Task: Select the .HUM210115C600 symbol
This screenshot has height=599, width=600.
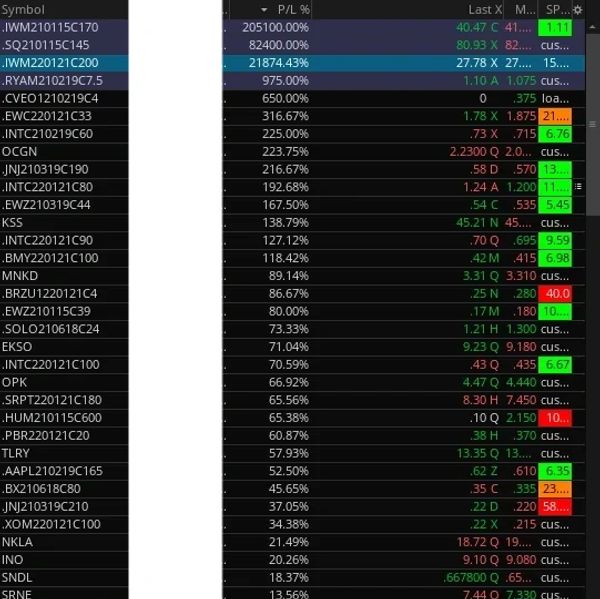Action: (52, 418)
